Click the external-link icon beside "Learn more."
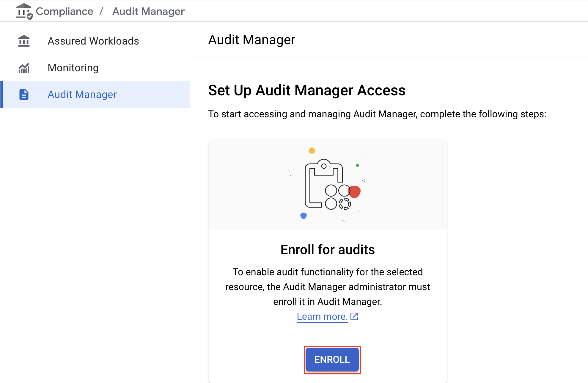The image size is (588, 383). 354,316
